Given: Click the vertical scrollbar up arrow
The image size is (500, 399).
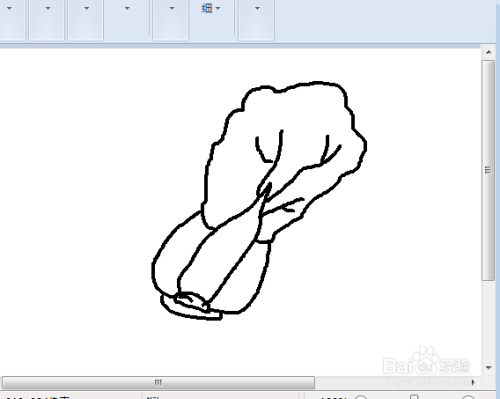Looking at the screenshot, I should pos(488,52).
